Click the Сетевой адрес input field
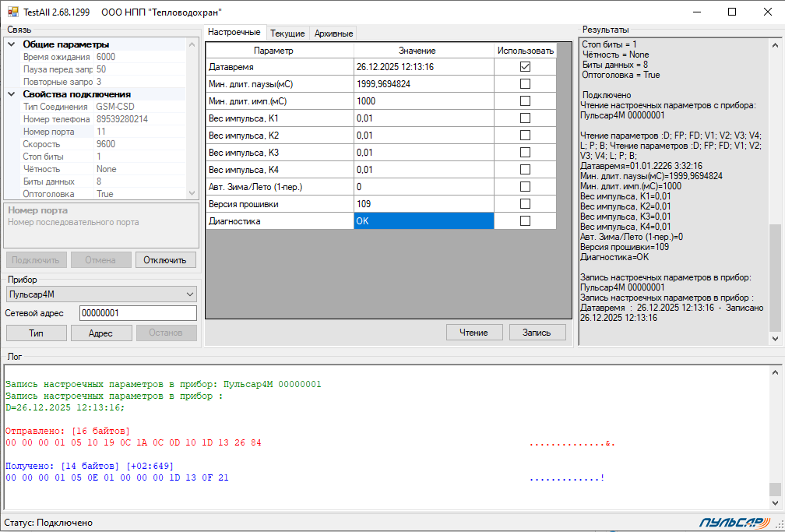 click(138, 313)
